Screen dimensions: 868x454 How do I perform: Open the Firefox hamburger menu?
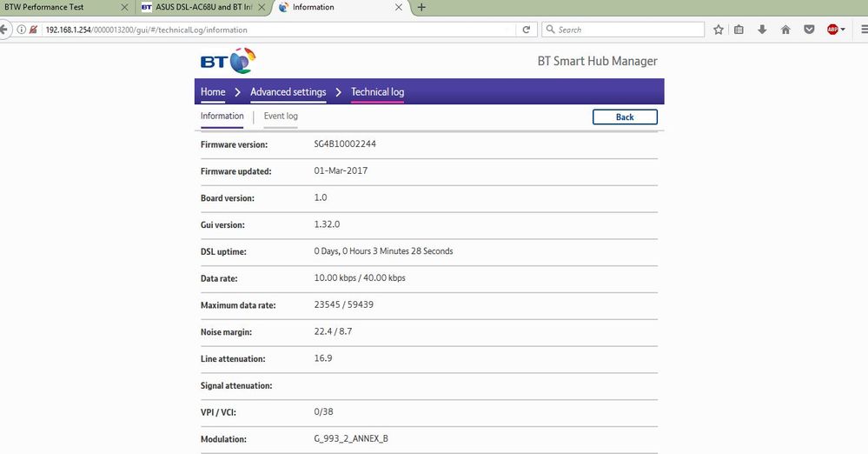click(865, 30)
